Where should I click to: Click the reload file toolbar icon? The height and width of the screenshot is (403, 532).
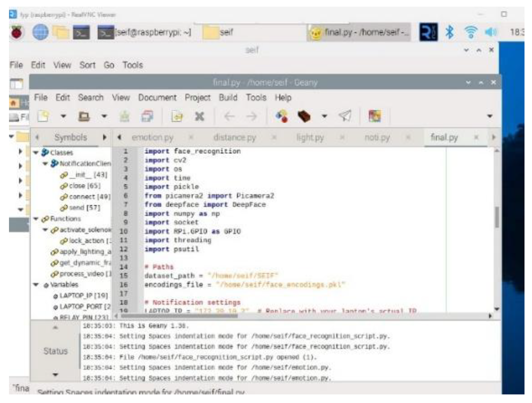pyautogui.click(x=177, y=117)
